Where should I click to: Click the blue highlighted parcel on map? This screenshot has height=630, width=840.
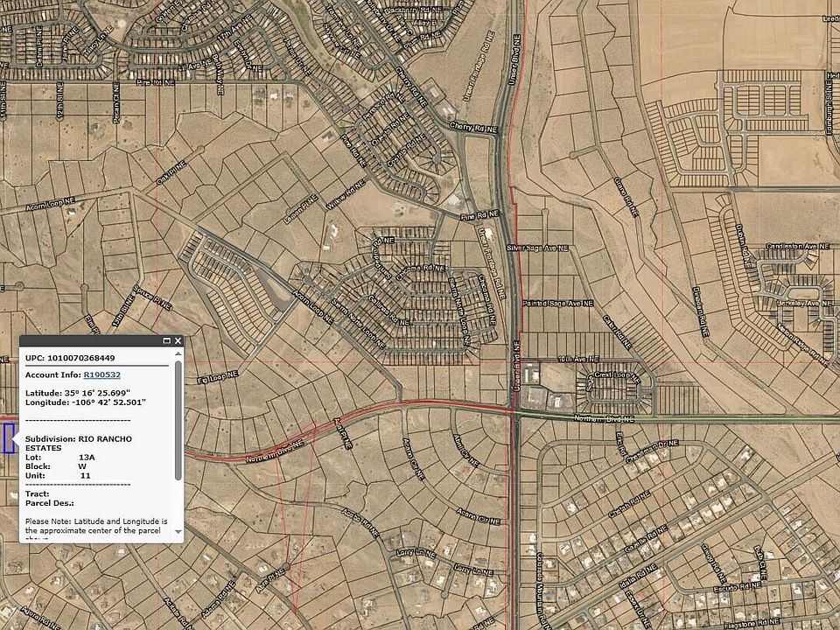tap(8, 437)
